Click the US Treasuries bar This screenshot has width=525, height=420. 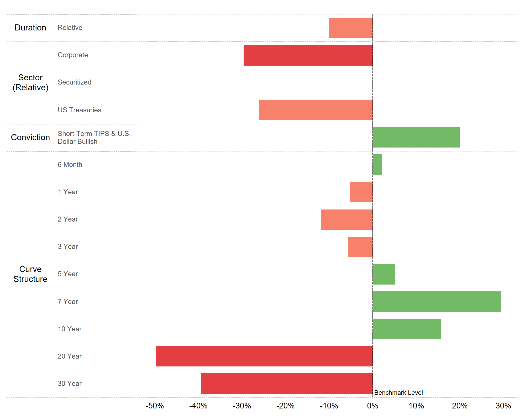point(316,110)
